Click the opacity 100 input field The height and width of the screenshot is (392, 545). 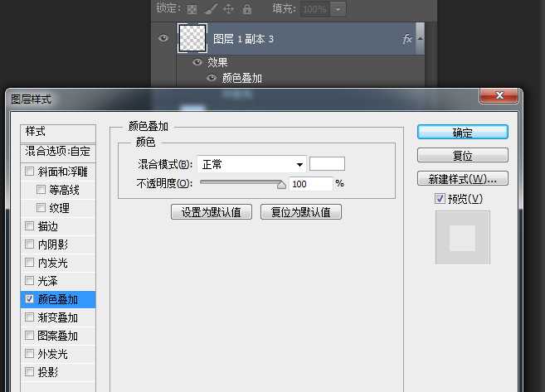[x=311, y=184]
